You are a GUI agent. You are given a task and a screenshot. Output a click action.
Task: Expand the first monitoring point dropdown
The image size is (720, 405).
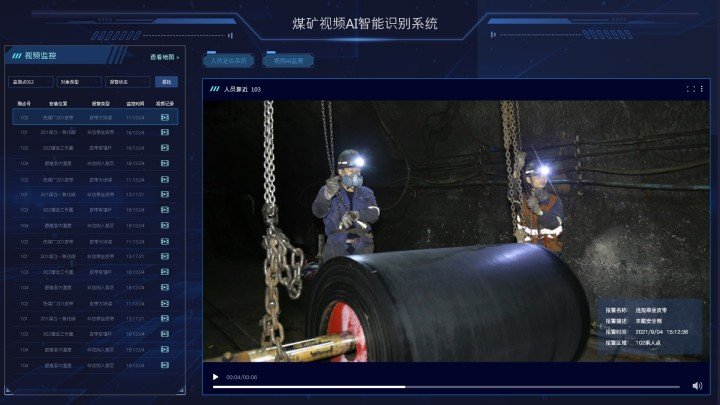point(30,82)
